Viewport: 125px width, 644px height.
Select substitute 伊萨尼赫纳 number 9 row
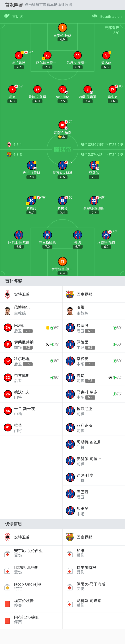[x=31, y=344]
